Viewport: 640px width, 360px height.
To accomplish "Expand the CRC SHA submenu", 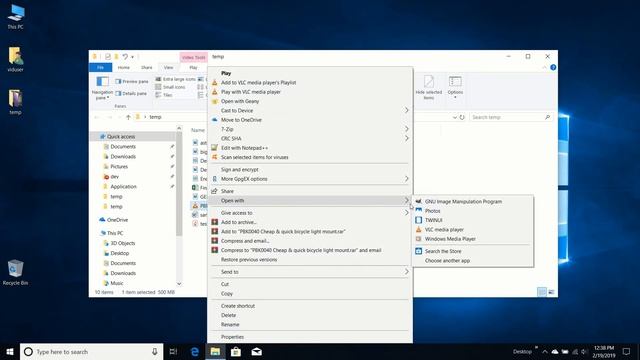I will click(x=310, y=139).
